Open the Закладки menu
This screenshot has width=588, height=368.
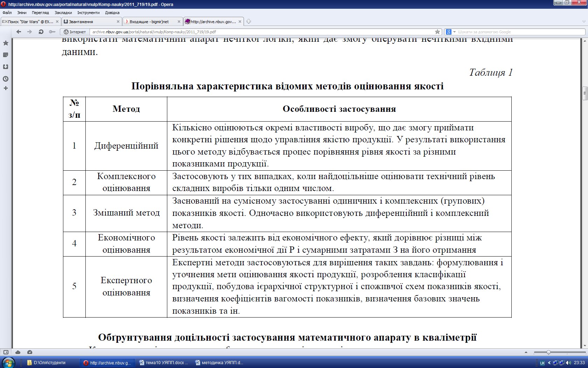coord(63,13)
